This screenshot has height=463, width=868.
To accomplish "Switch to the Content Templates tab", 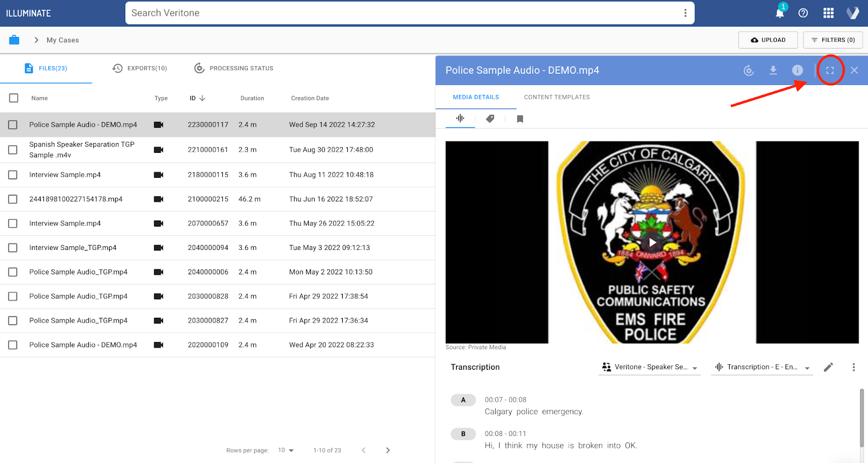I will [557, 97].
